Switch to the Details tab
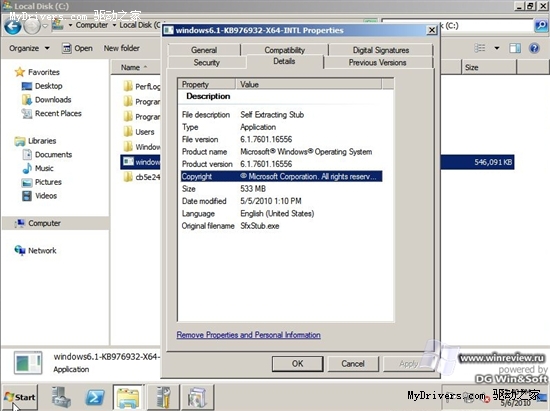This screenshot has height=411, width=550. 284,61
